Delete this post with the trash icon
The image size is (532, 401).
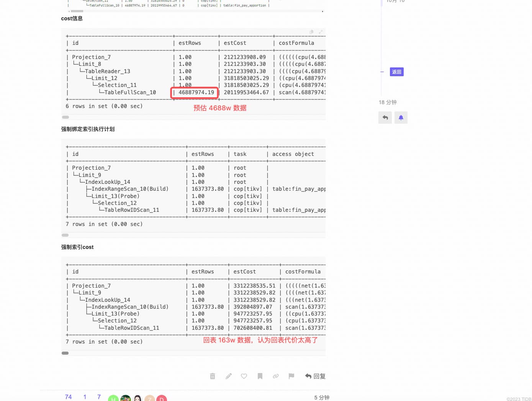213,376
